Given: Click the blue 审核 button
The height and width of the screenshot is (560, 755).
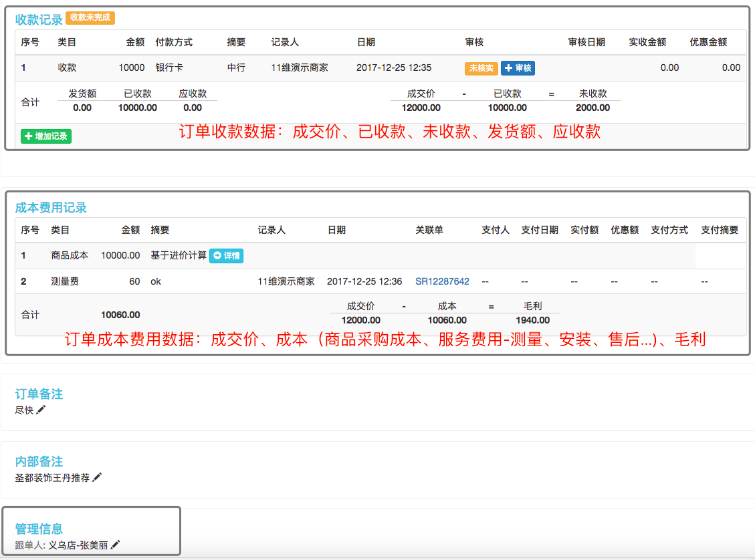Looking at the screenshot, I should point(518,68).
